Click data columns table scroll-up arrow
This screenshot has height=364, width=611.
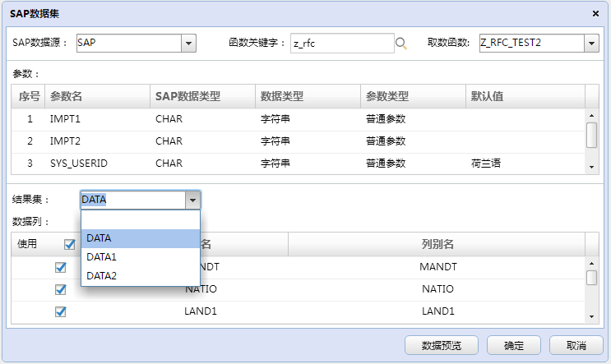tap(591, 264)
